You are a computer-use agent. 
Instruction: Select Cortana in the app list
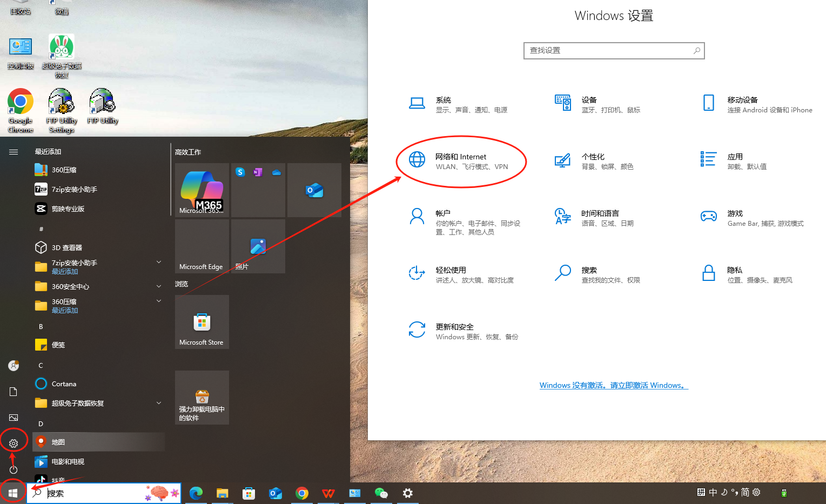[64, 384]
